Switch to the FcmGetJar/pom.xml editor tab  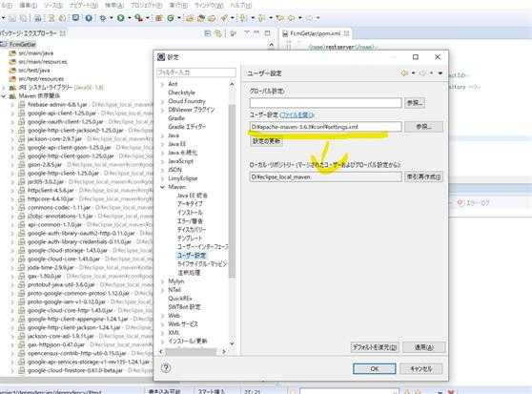coord(317,33)
